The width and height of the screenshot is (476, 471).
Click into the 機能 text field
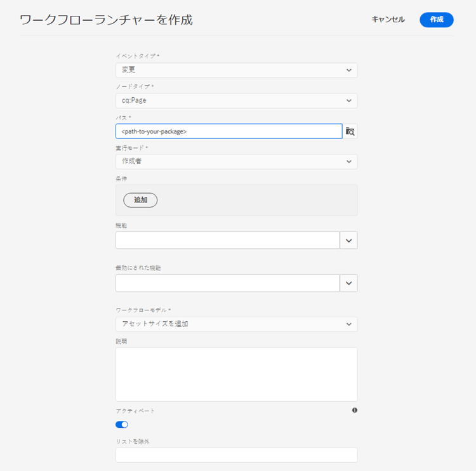pos(227,240)
